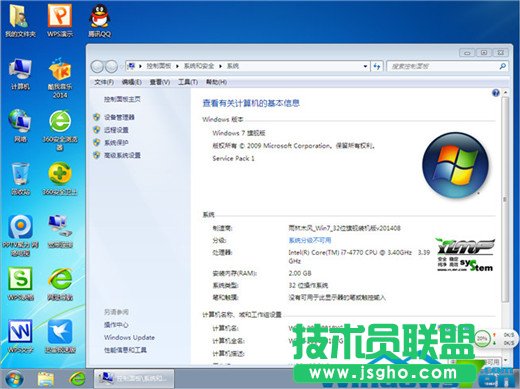Viewport: 520px width, 389px height.
Task: Launch the WPS演示 desktop icon
Action: [x=60, y=21]
